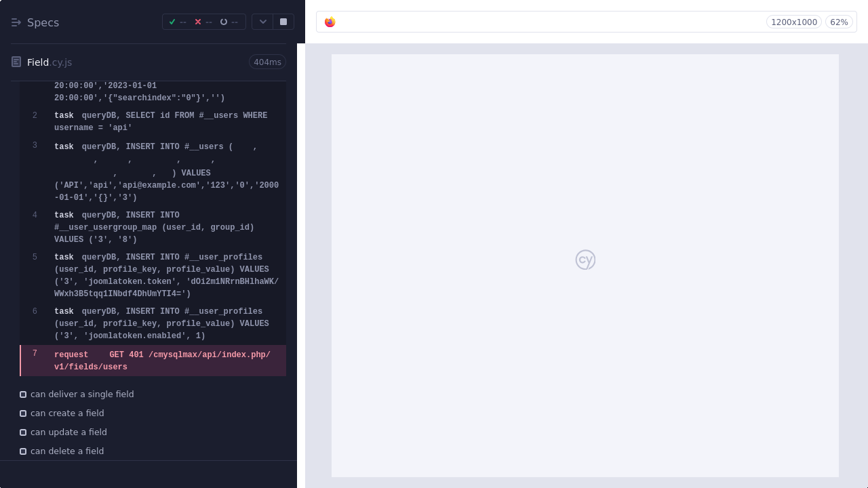Expand the Specs sidebar list icon
The height and width of the screenshot is (488, 868).
click(x=16, y=22)
